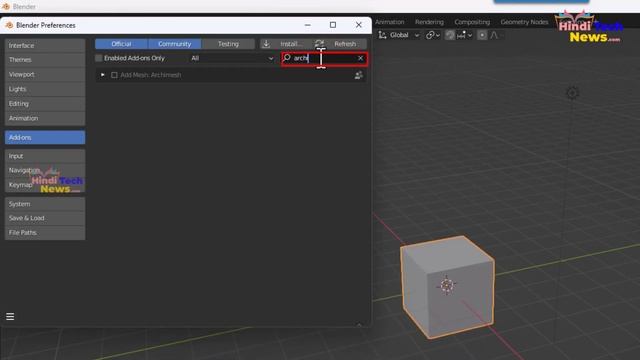This screenshot has height=360, width=640.
Task: Switch to the Animation workspace tab
Action: pos(389,22)
